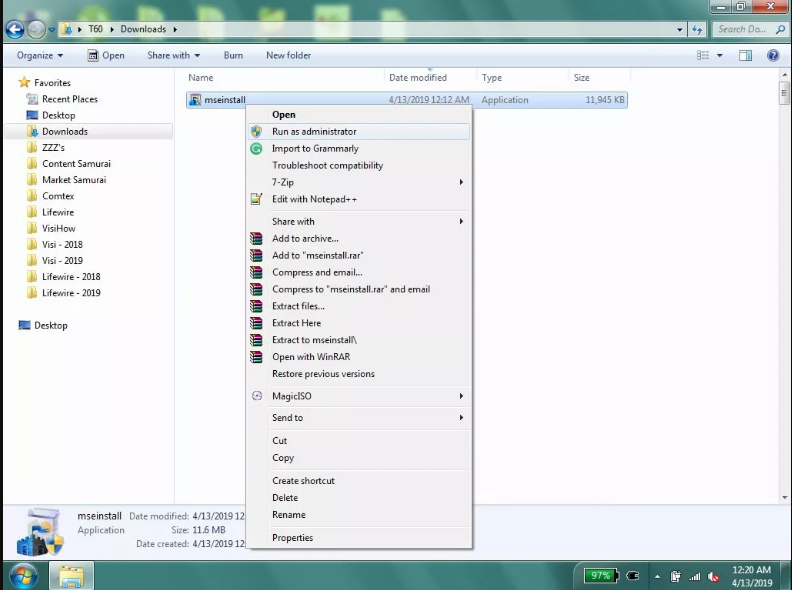Select Copy in context menu
This screenshot has height=590, width=792.
[x=359, y=458]
